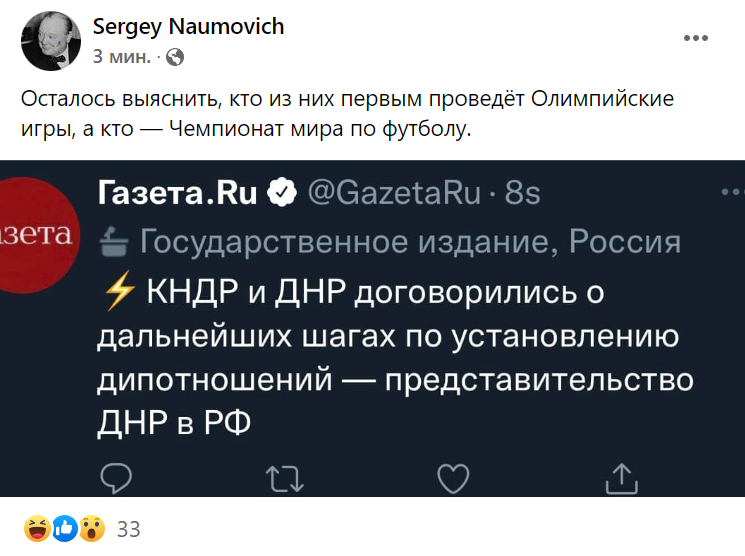The width and height of the screenshot is (745, 556).
Task: Click the Haha laughing reaction emoji
Action: click(x=37, y=529)
